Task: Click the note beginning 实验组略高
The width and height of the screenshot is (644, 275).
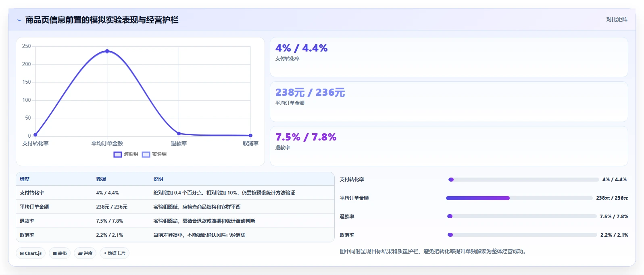Action: pos(204,221)
